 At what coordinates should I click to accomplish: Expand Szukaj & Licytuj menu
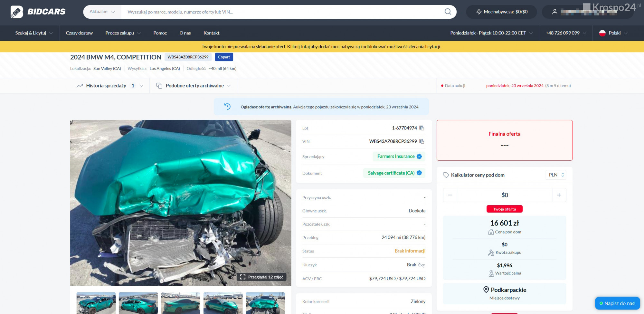[34, 33]
